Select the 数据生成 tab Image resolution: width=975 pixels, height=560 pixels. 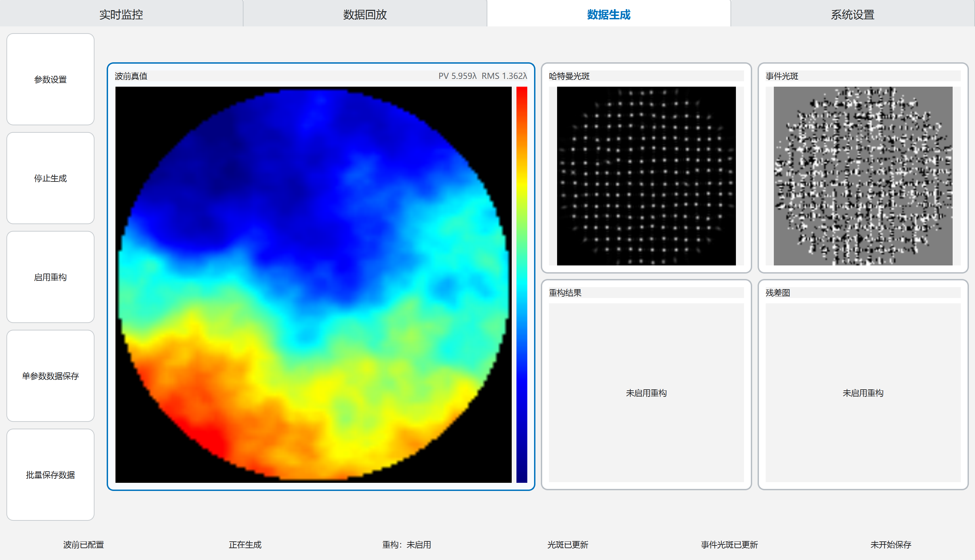pyautogui.click(x=609, y=14)
